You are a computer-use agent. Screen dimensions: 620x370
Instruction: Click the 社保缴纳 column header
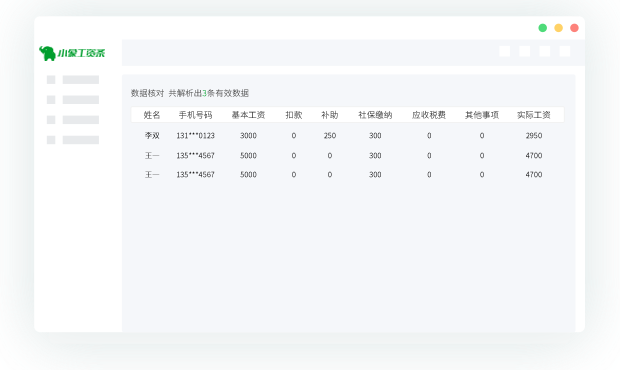click(375, 115)
